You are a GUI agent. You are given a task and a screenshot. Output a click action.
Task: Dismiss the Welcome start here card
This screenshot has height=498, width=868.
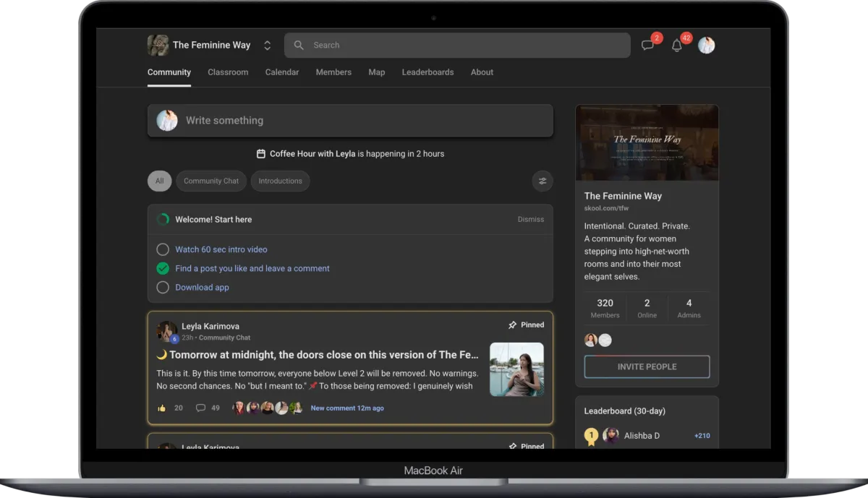(x=530, y=220)
